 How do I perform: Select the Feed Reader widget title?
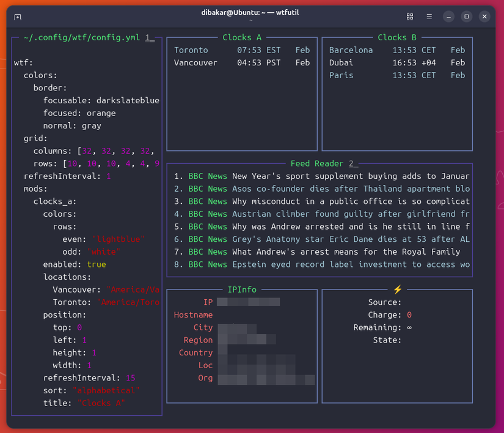317,164
